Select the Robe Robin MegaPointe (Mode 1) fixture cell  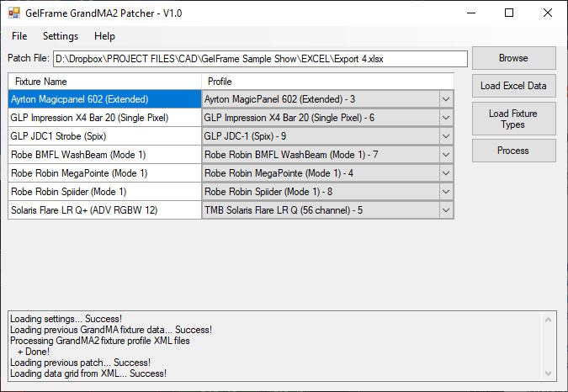(104, 173)
